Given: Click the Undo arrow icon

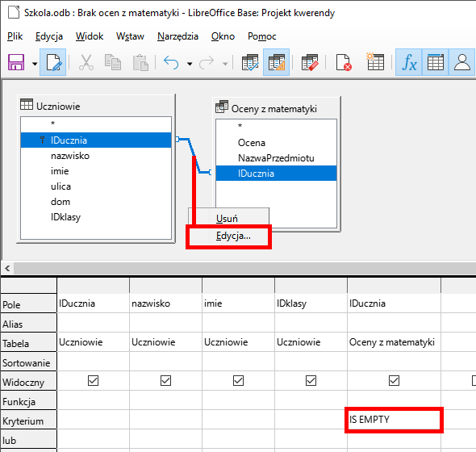Looking at the screenshot, I should point(171,62).
